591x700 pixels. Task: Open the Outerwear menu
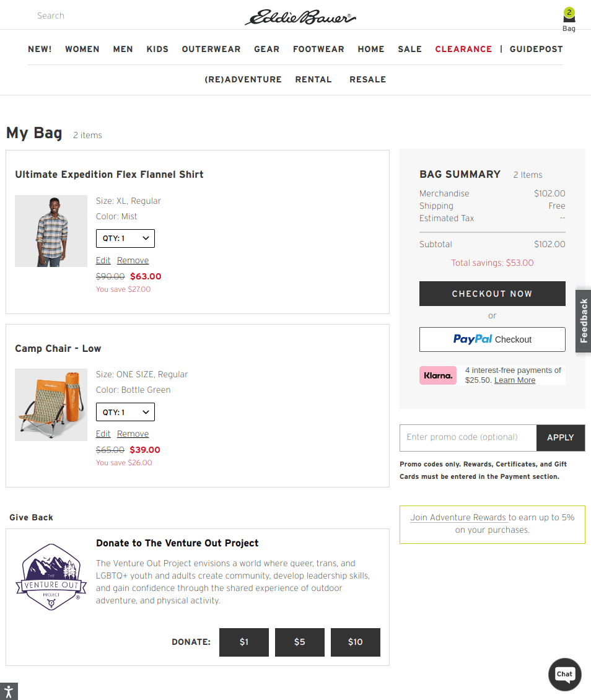click(x=211, y=49)
